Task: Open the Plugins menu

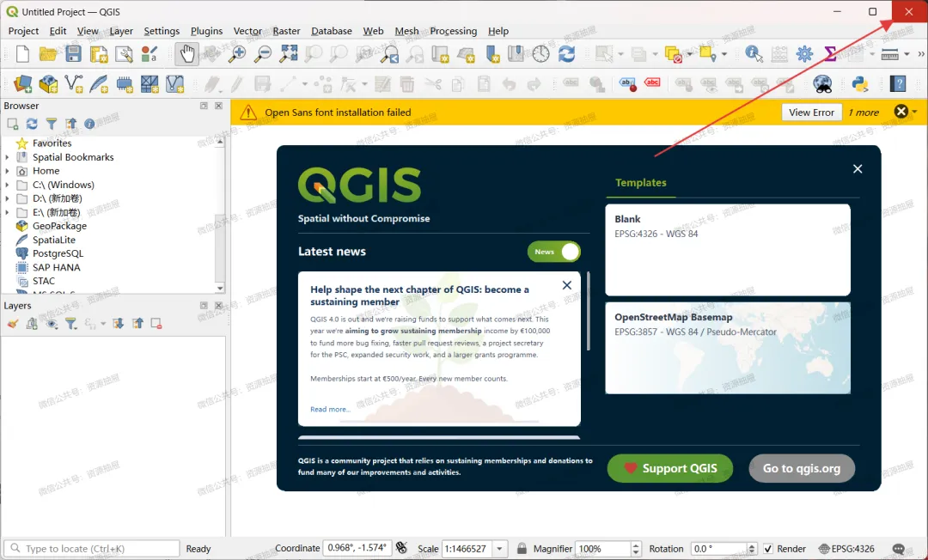Action: tap(206, 31)
